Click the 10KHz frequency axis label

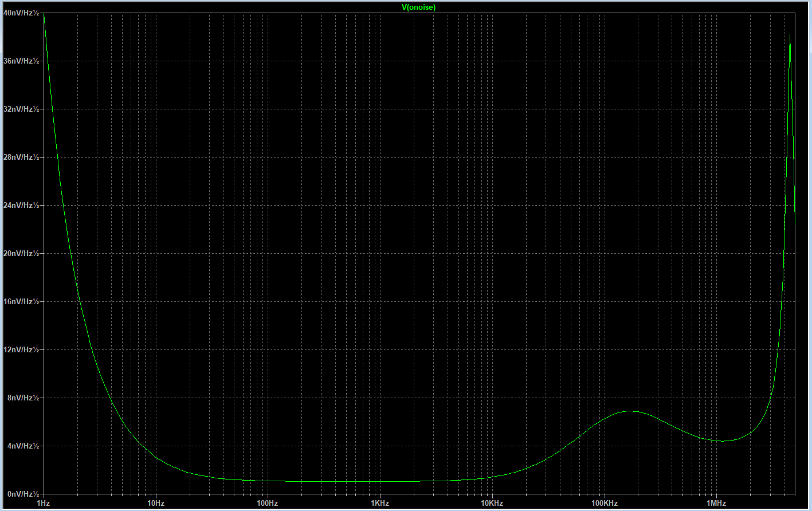[x=492, y=504]
